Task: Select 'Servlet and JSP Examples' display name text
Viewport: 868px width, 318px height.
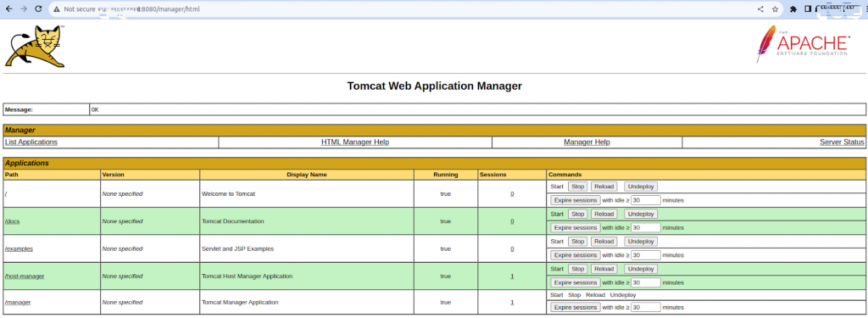Action: coord(237,248)
